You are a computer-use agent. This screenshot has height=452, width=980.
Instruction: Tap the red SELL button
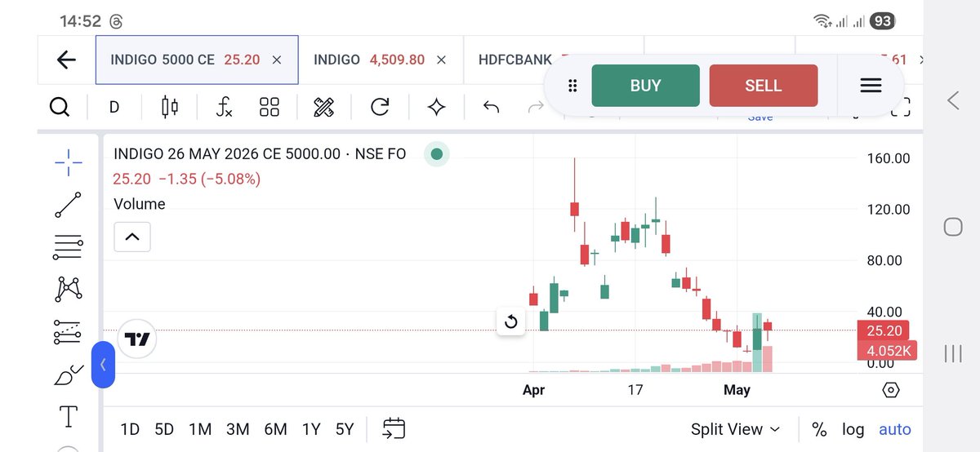[764, 86]
